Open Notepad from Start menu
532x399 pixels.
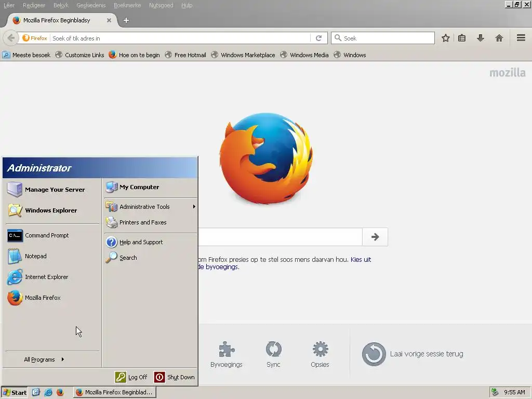[x=52, y=256]
